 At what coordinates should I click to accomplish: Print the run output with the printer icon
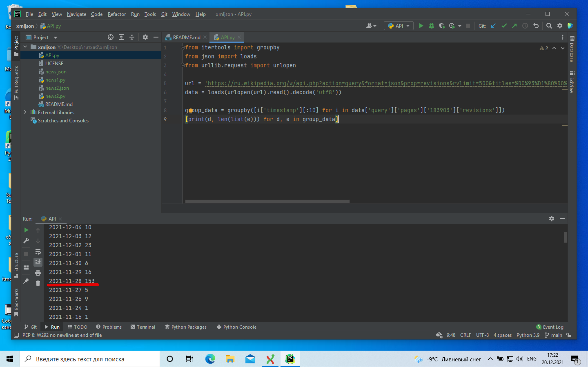38,273
